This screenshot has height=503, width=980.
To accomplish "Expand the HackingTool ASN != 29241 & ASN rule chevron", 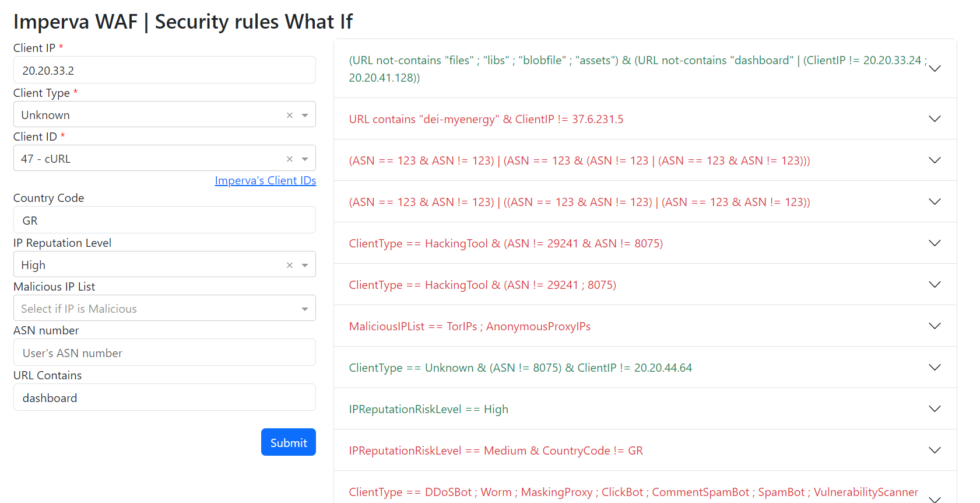I will (935, 243).
